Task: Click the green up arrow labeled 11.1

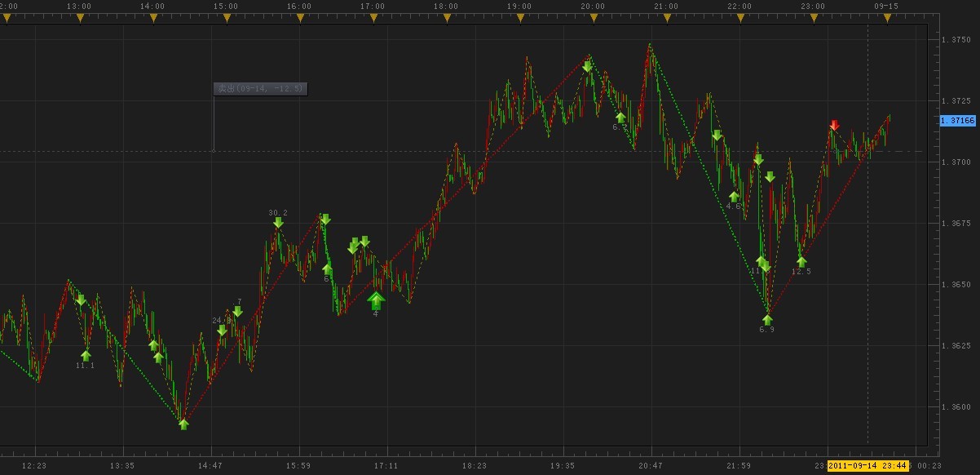Action: 86,356
